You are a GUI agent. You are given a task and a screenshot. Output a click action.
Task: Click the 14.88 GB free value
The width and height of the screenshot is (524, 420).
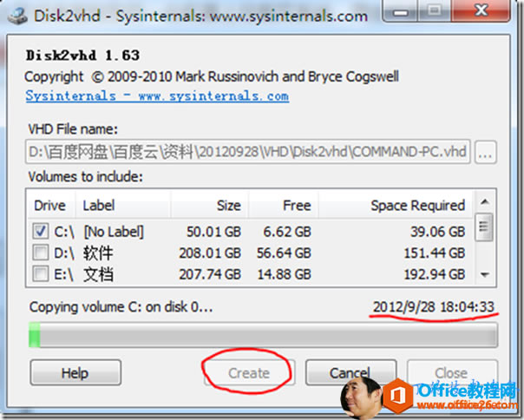tap(284, 274)
